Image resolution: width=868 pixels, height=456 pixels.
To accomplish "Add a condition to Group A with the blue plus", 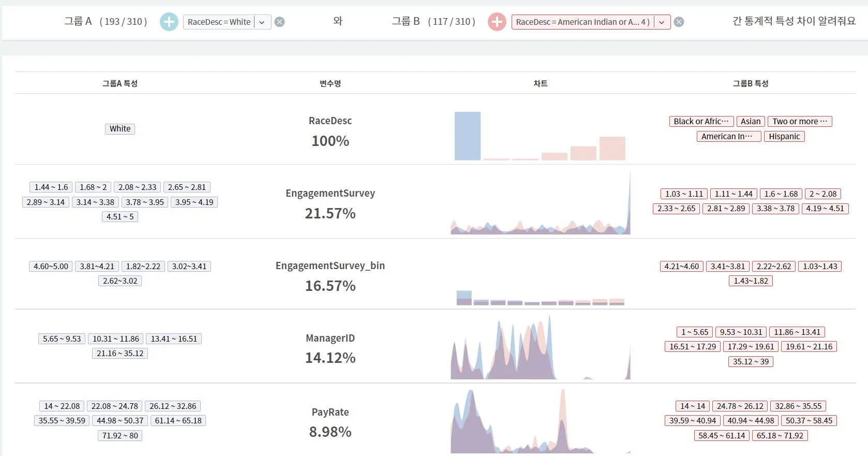I will click(169, 22).
